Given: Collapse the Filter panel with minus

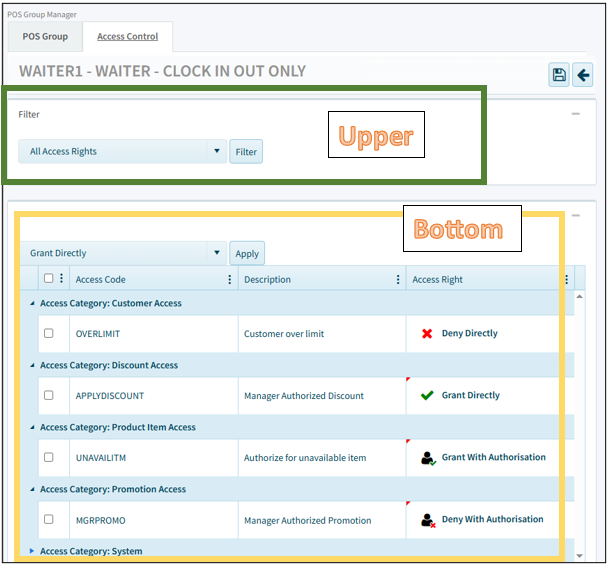Looking at the screenshot, I should point(575,114).
